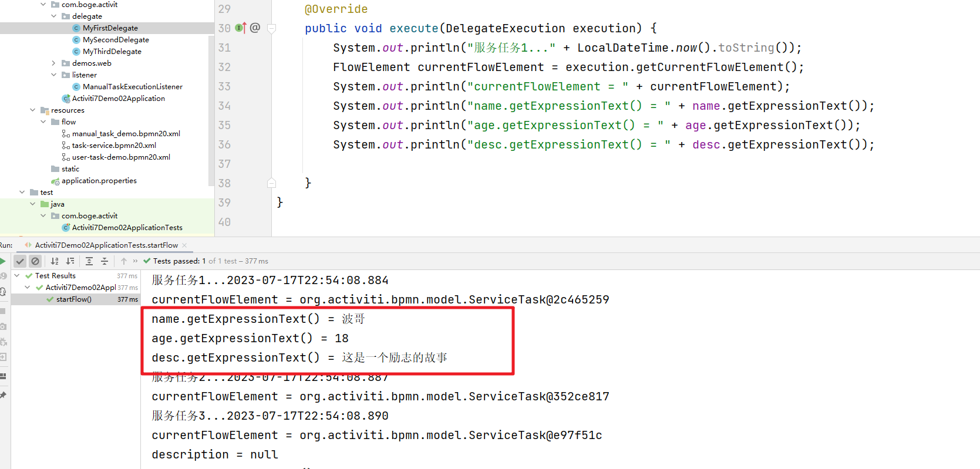Screen dimensions: 980x469
Task: Click the Run panel layout icon
Action: pyautogui.click(x=3, y=376)
